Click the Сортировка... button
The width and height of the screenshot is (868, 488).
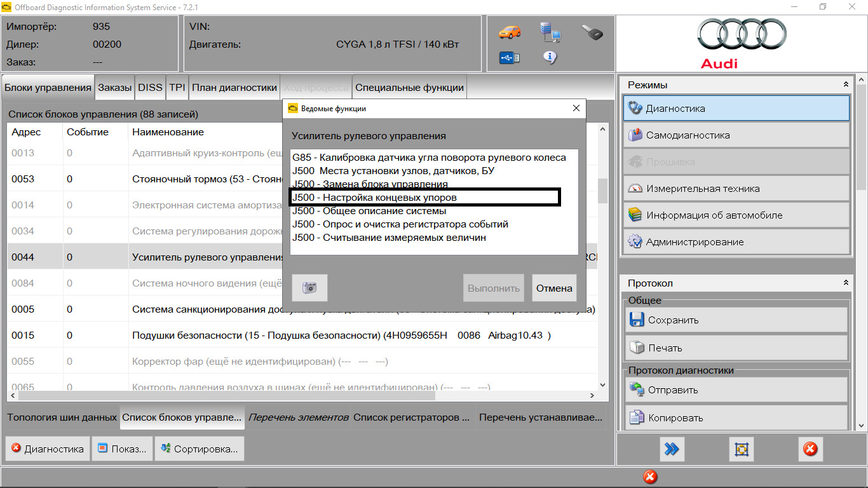coord(200,449)
